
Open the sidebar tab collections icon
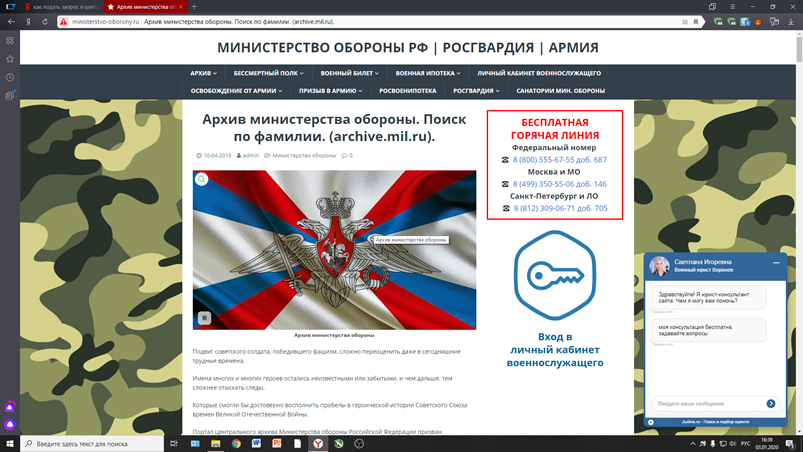tap(10, 95)
